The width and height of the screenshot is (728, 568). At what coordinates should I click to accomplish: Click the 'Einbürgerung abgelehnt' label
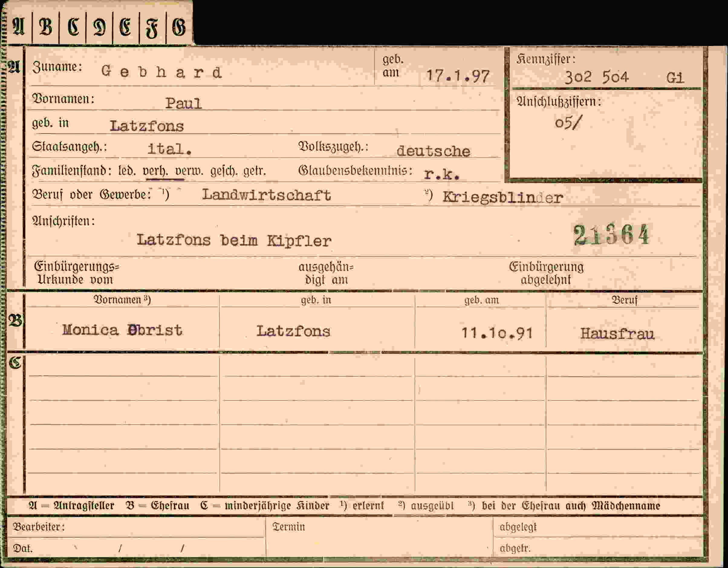[546, 273]
